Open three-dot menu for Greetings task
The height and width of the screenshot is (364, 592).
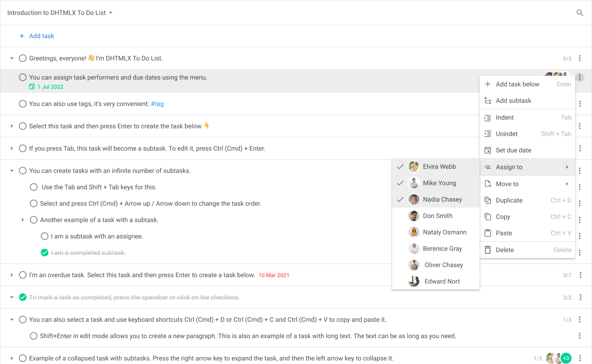[x=580, y=58]
